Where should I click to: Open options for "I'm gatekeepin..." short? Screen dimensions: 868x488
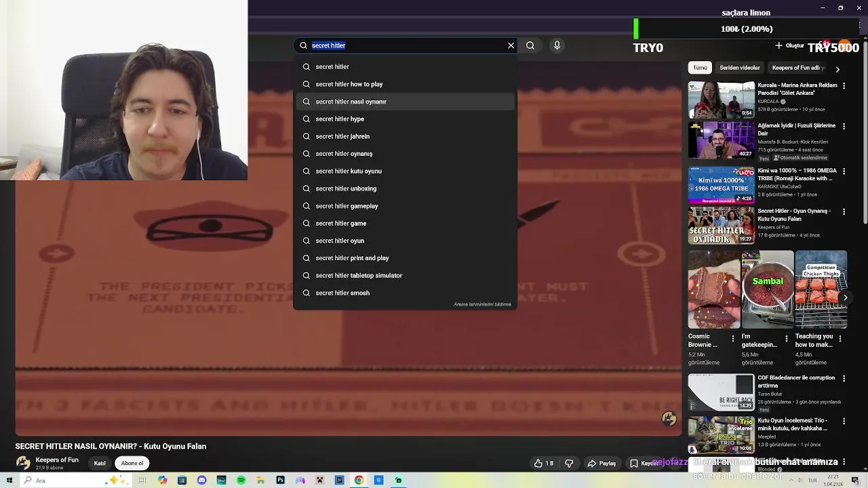click(x=787, y=338)
